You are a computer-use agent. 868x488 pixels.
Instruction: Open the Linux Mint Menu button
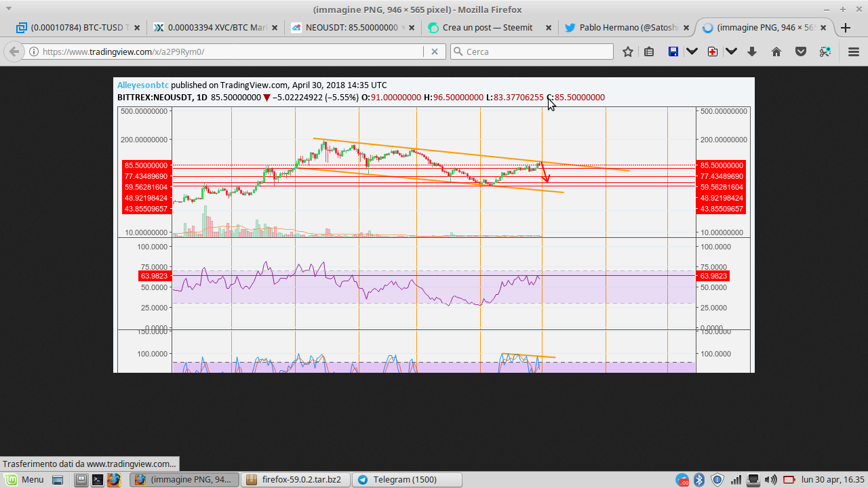pos(25,480)
